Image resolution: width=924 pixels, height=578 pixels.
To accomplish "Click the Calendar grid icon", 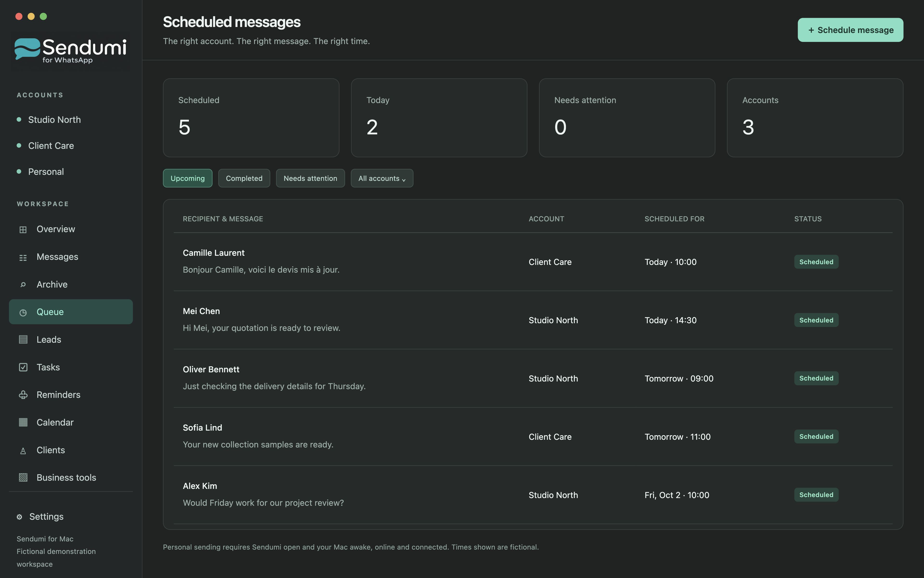I will [23, 422].
